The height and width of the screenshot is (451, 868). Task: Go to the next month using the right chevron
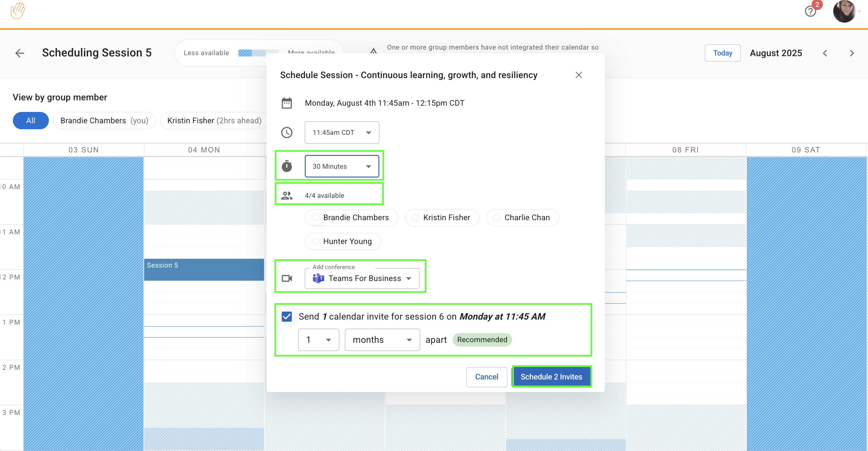[x=852, y=53]
